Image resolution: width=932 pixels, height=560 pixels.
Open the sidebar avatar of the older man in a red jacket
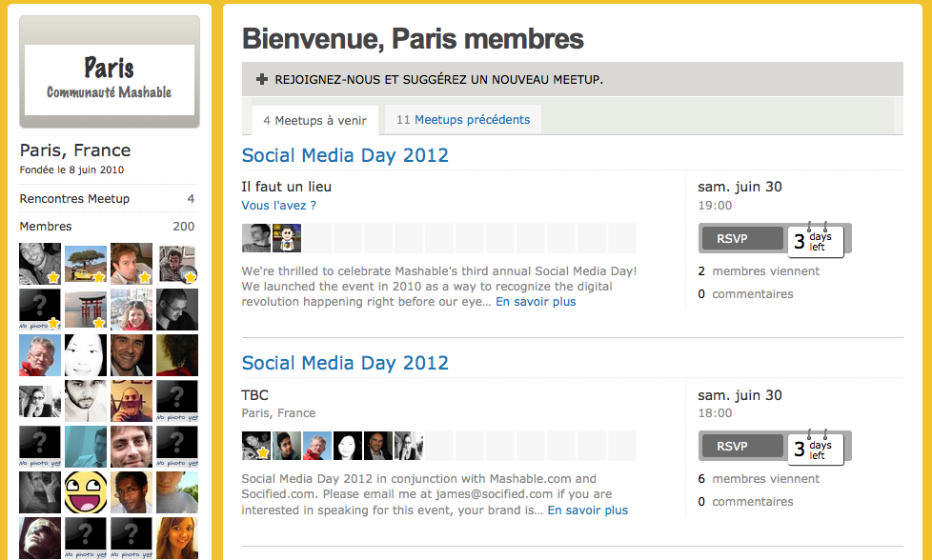tap(40, 355)
